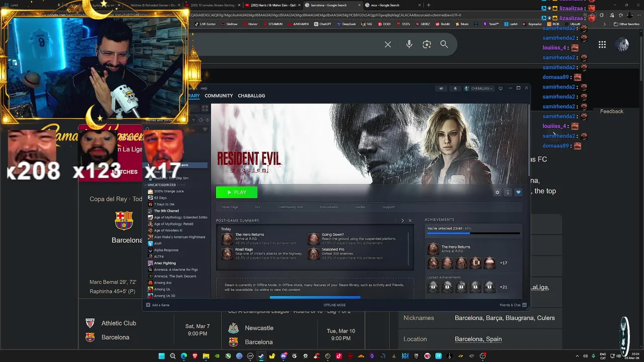Show +21 more locked achievements
The height and width of the screenshot is (362, 644).
pyautogui.click(x=503, y=287)
